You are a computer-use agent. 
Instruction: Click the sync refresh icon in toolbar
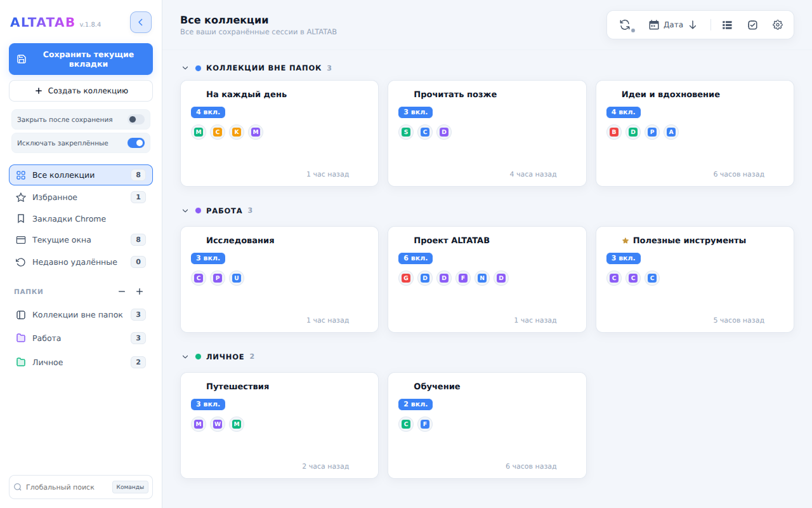[x=625, y=25]
